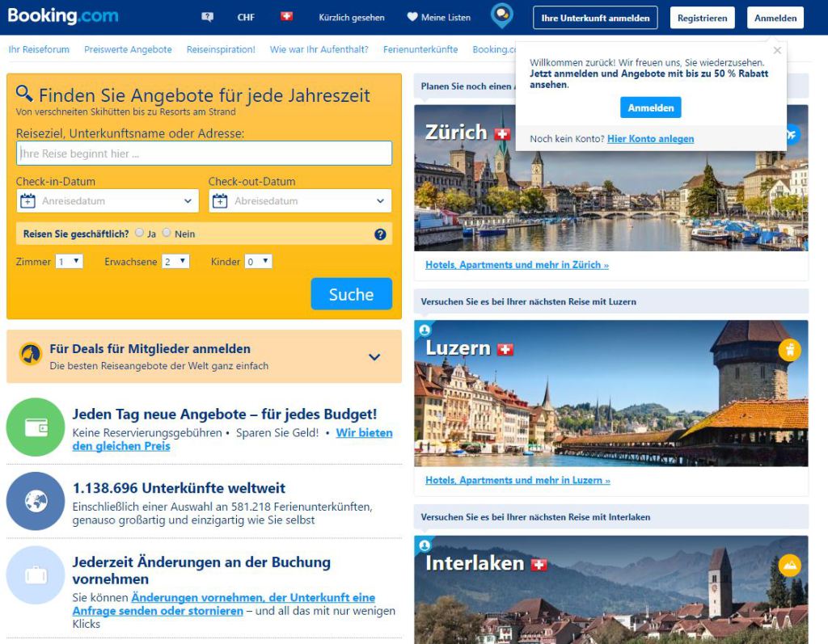
Task: Open the Anreisedatum check-in dropdown
Action: tap(108, 200)
